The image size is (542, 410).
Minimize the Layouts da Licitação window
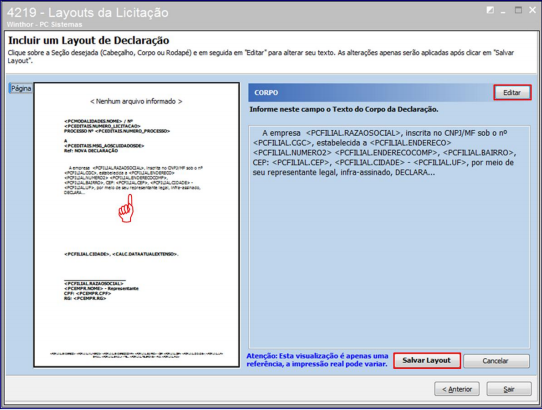click(503, 11)
